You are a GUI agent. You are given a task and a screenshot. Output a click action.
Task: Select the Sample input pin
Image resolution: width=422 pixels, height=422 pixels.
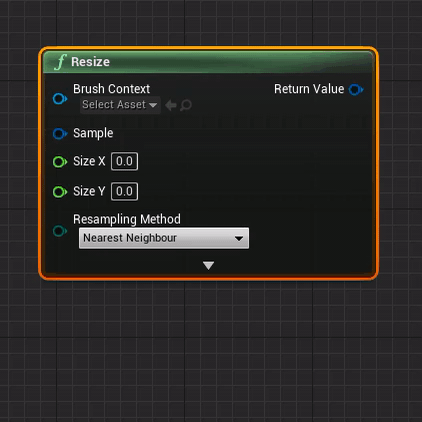click(x=60, y=134)
